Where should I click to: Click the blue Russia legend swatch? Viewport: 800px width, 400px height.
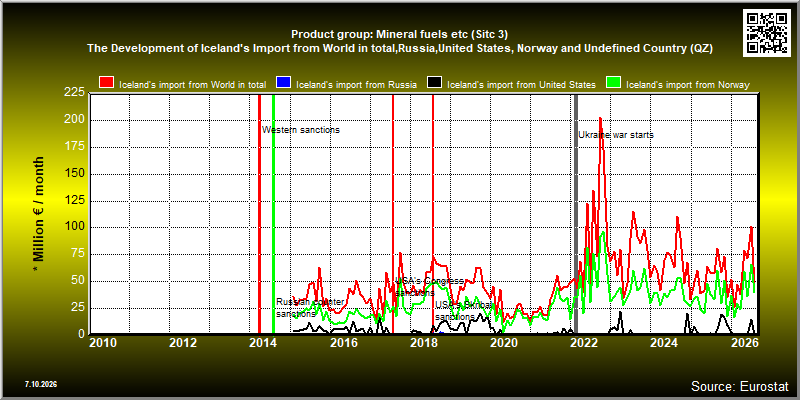[283, 83]
